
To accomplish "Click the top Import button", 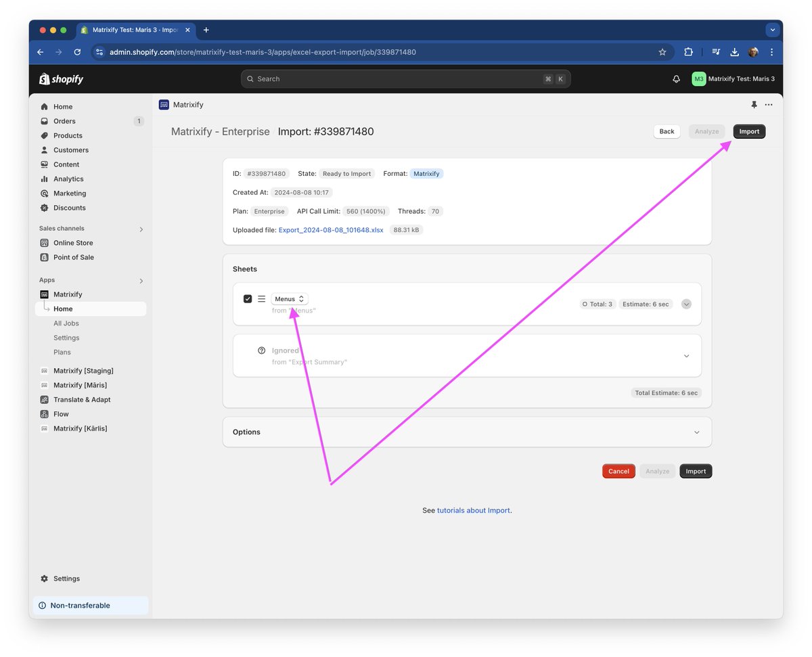I will coord(749,131).
